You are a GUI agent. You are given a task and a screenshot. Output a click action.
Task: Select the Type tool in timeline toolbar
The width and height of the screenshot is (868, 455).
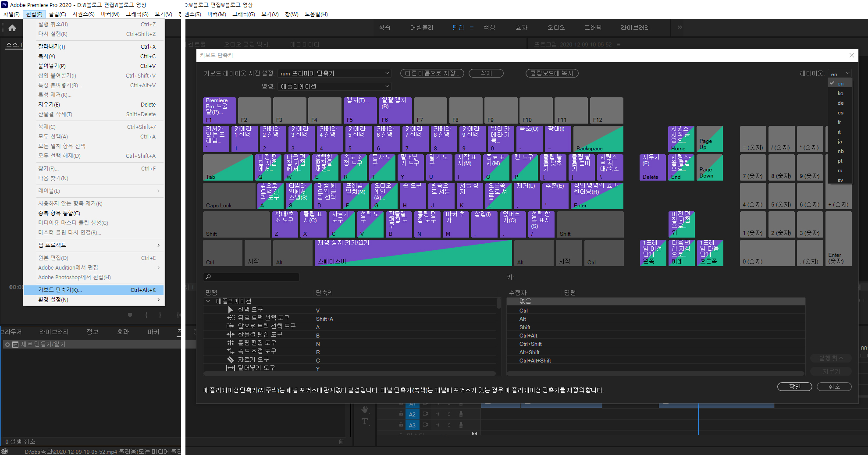(365, 421)
